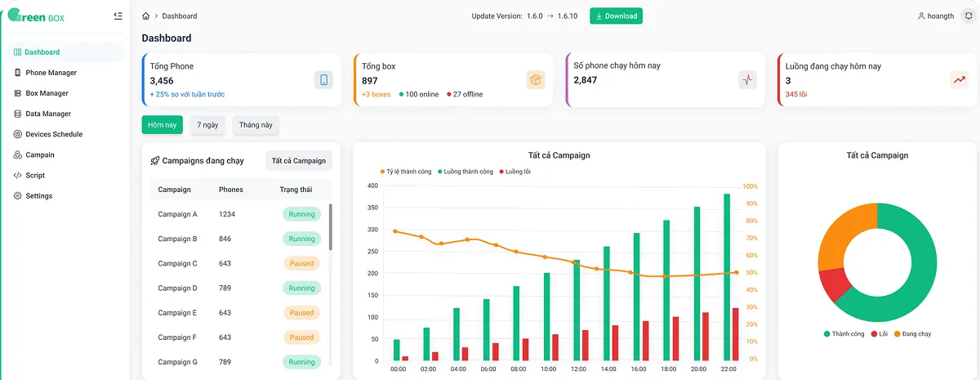
Task: Open the Data Manager page
Action: tap(64, 114)
